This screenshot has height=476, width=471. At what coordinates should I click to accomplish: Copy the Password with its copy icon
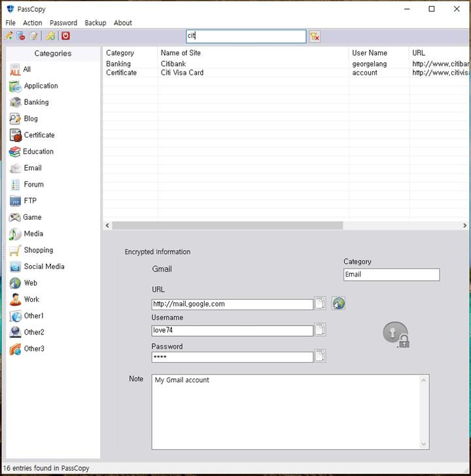point(320,356)
